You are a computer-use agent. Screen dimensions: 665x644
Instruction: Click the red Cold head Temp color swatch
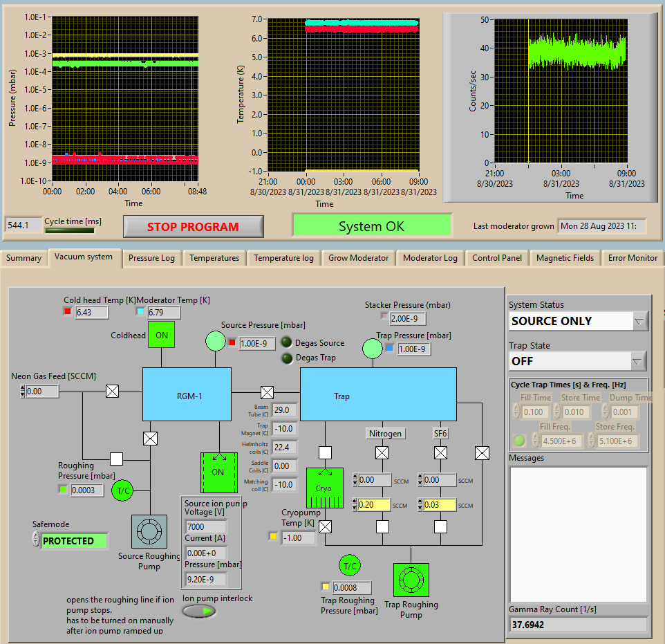click(x=67, y=312)
